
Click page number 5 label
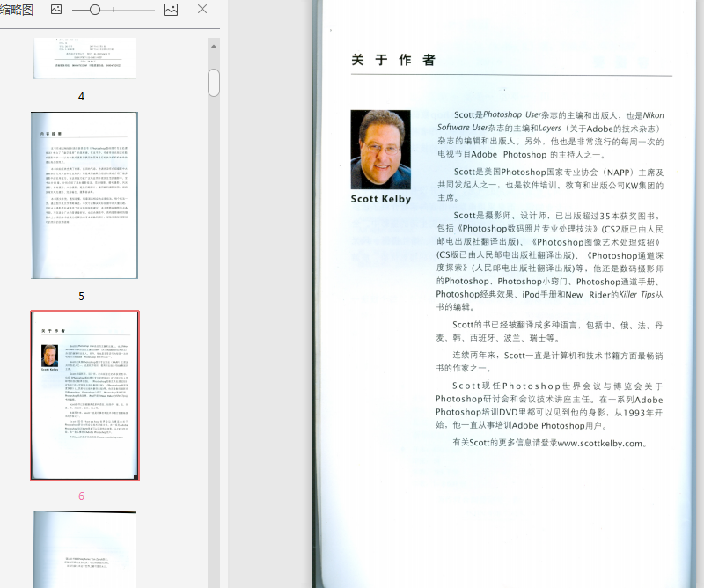81,296
